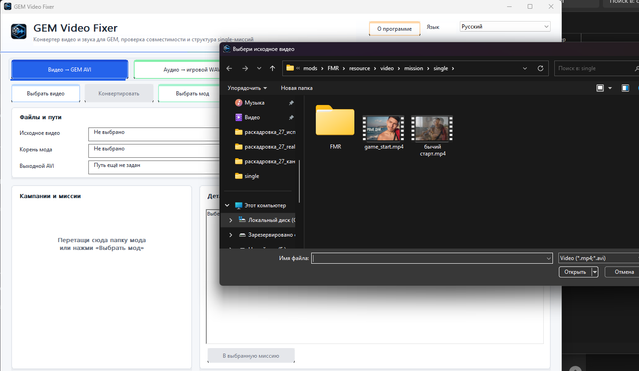Open folder 'раскадровка_27_кан' in sidebar
Viewport: 639px width, 371px height.
[x=265, y=161]
